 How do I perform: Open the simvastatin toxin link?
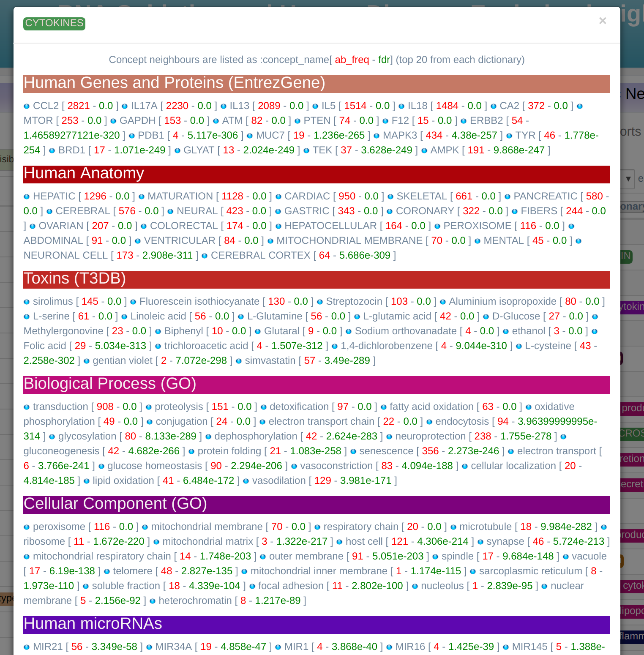[270, 360]
